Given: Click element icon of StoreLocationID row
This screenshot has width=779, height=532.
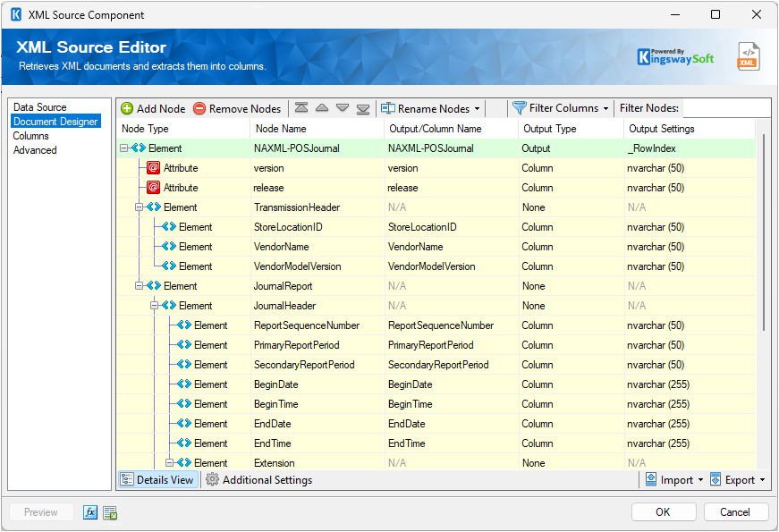Looking at the screenshot, I should point(169,226).
